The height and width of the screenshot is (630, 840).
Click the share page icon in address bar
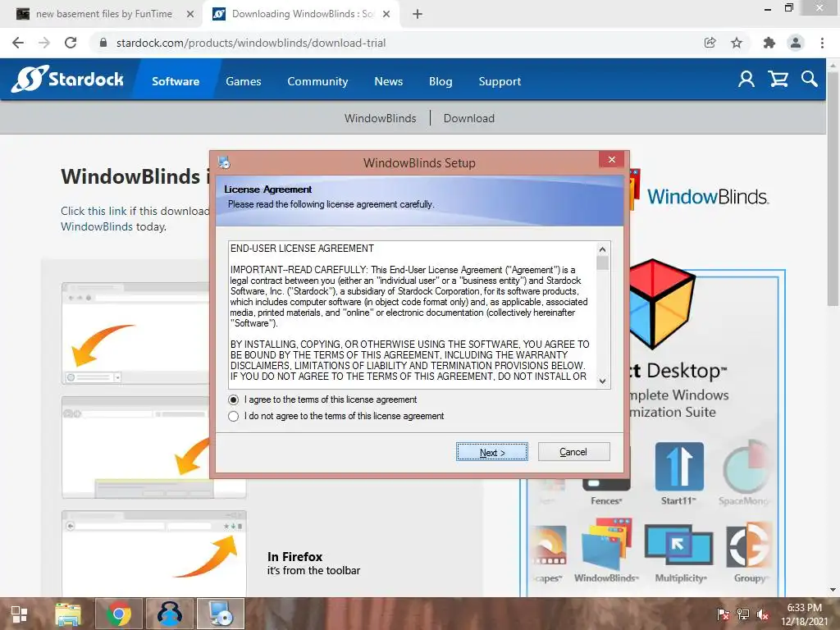(x=710, y=43)
